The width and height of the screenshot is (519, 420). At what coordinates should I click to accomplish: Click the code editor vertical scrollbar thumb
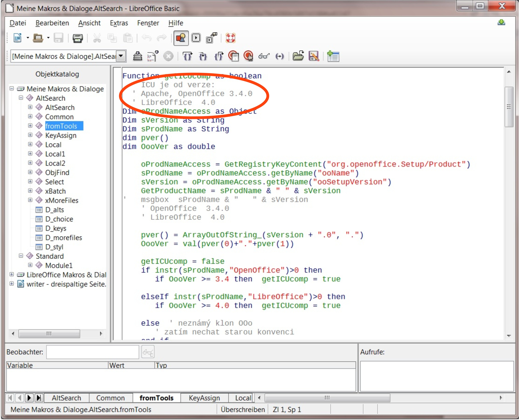509,107
